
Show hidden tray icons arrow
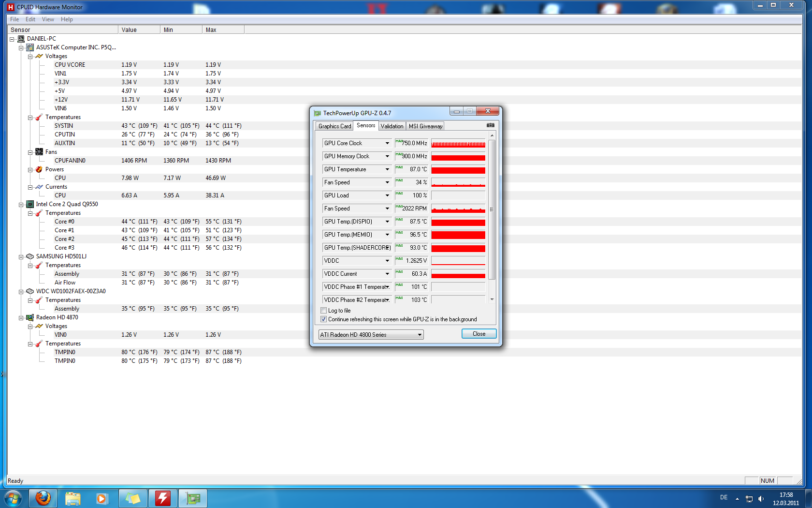pyautogui.click(x=737, y=499)
